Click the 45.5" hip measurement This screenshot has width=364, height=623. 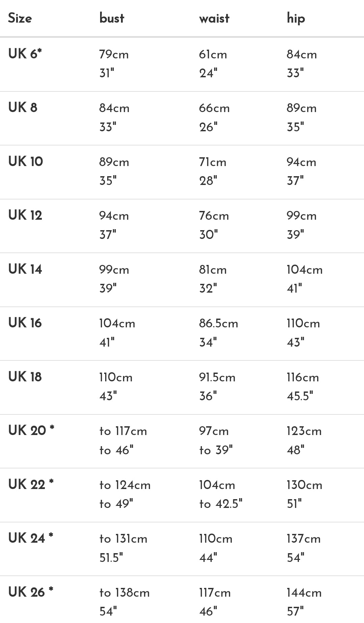[300, 396]
